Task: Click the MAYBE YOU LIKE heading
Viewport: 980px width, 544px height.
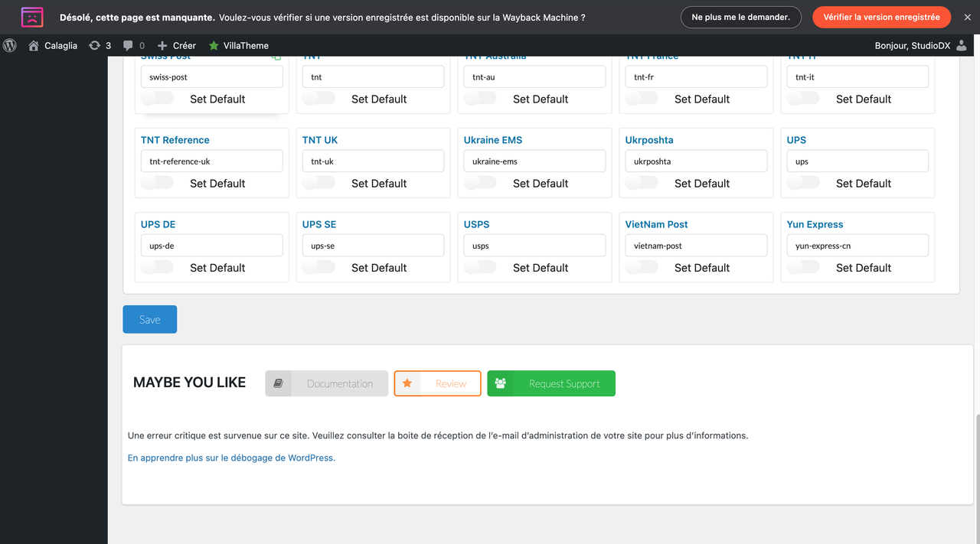Action: pos(189,383)
